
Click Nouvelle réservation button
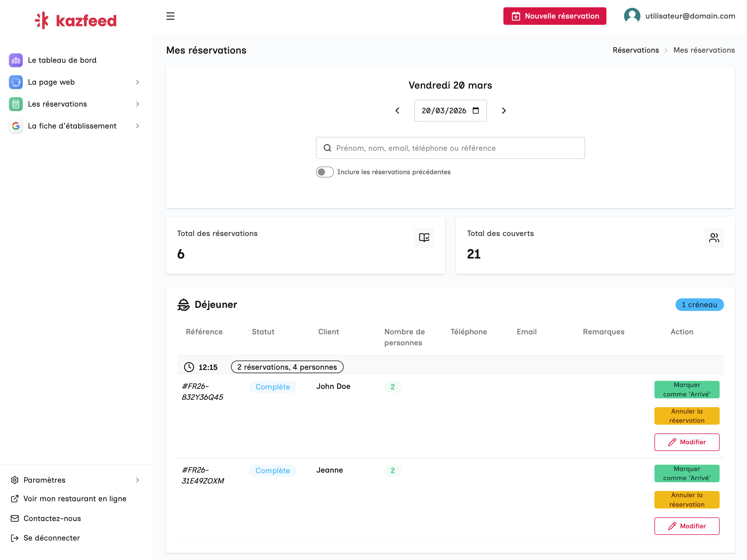(555, 16)
